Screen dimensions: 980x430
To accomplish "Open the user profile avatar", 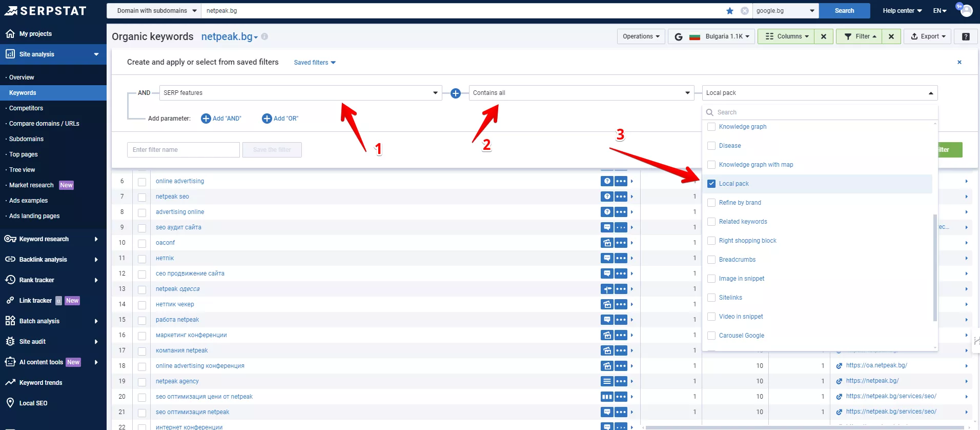I will coord(966,11).
